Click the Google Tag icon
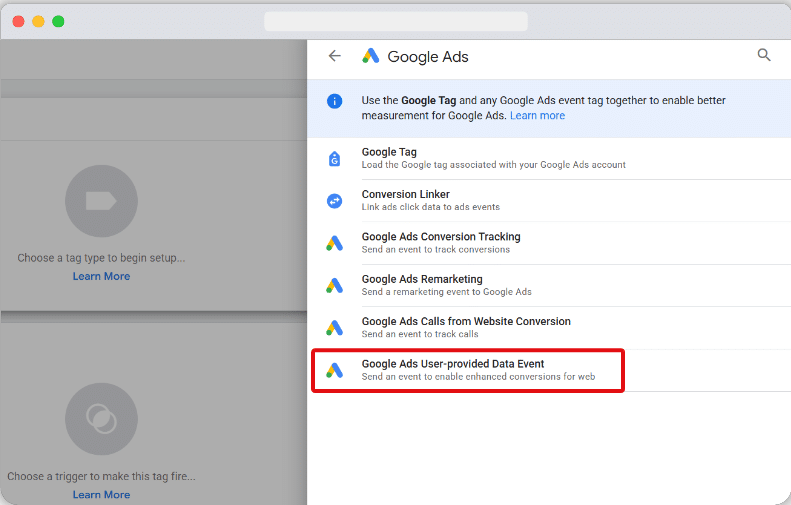The width and height of the screenshot is (791, 505). pos(334,159)
